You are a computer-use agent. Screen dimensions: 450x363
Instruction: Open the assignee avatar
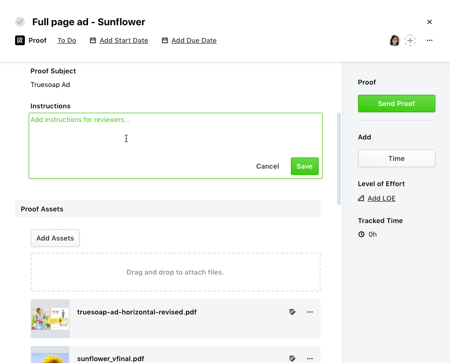(394, 40)
